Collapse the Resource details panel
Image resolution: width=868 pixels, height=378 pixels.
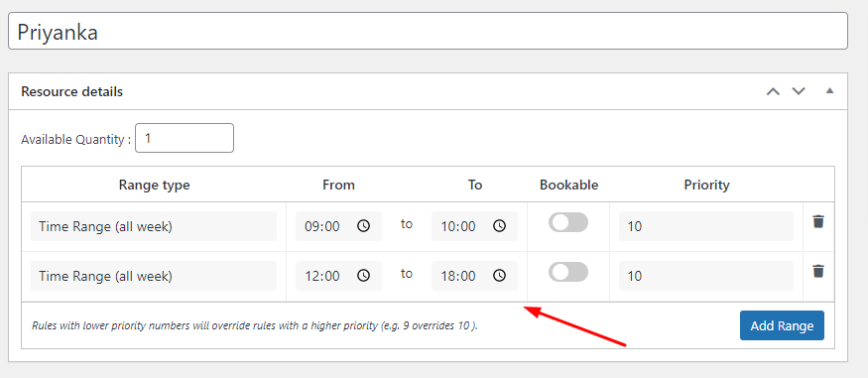829,90
